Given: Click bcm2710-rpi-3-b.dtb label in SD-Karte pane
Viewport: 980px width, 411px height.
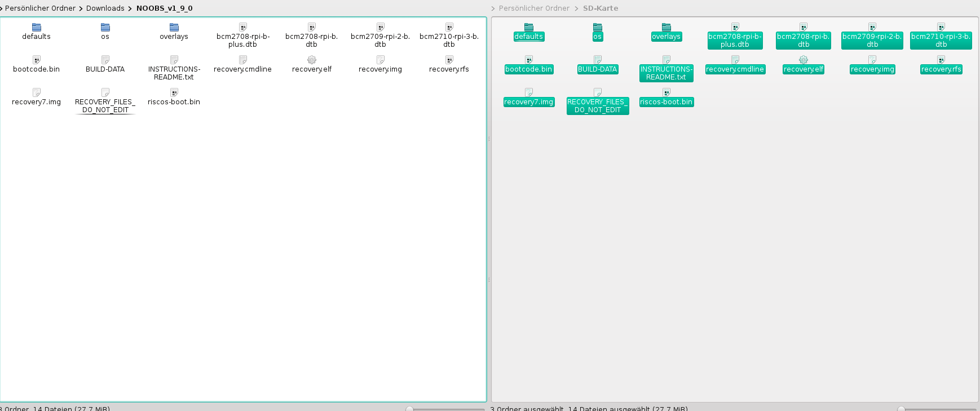Looking at the screenshot, I should [941, 41].
